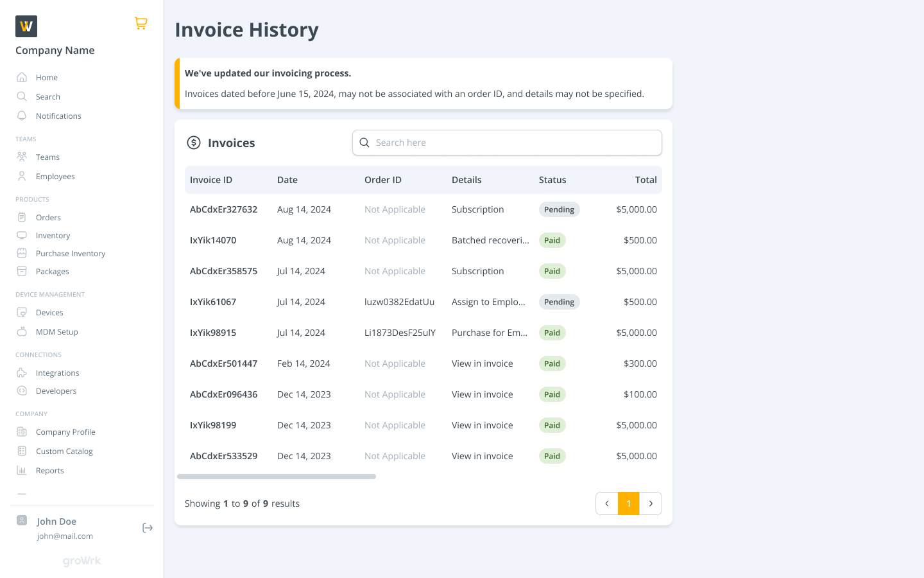Open Orders in the sidebar
The height and width of the screenshot is (578, 924).
[48, 217]
